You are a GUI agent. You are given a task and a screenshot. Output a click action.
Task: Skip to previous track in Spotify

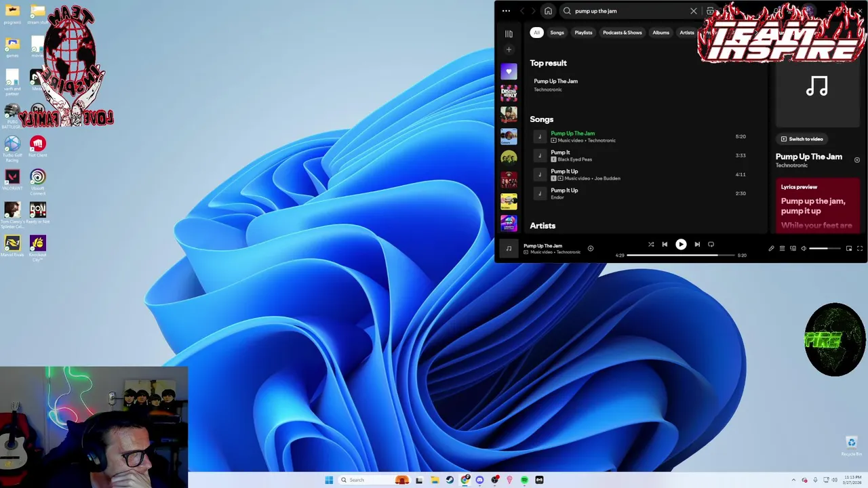(665, 245)
